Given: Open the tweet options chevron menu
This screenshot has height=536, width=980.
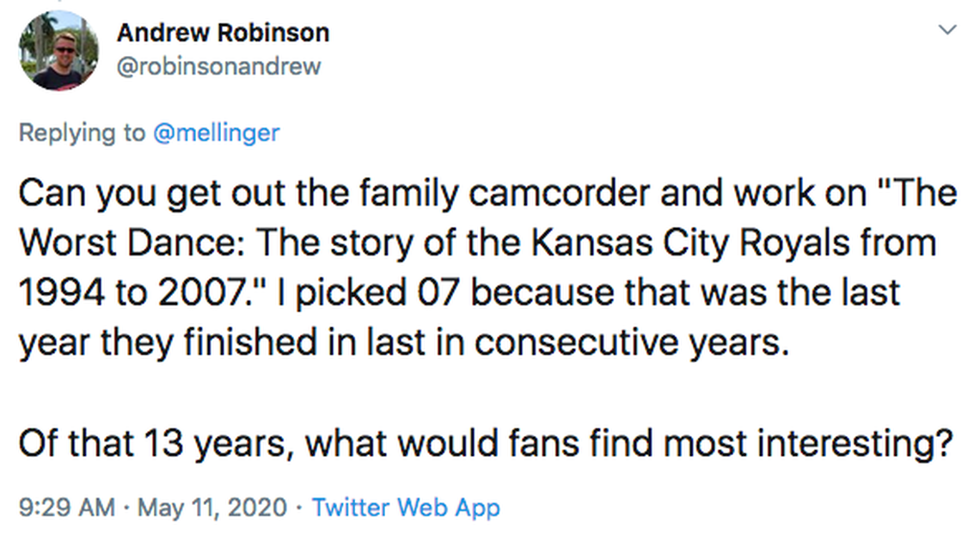Looking at the screenshot, I should [946, 31].
